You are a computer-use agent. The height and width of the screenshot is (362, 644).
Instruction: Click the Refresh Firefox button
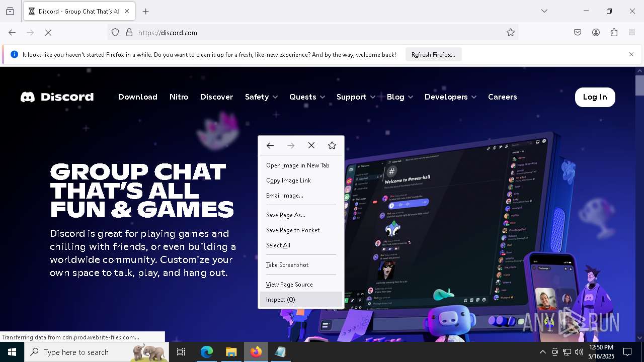point(433,54)
